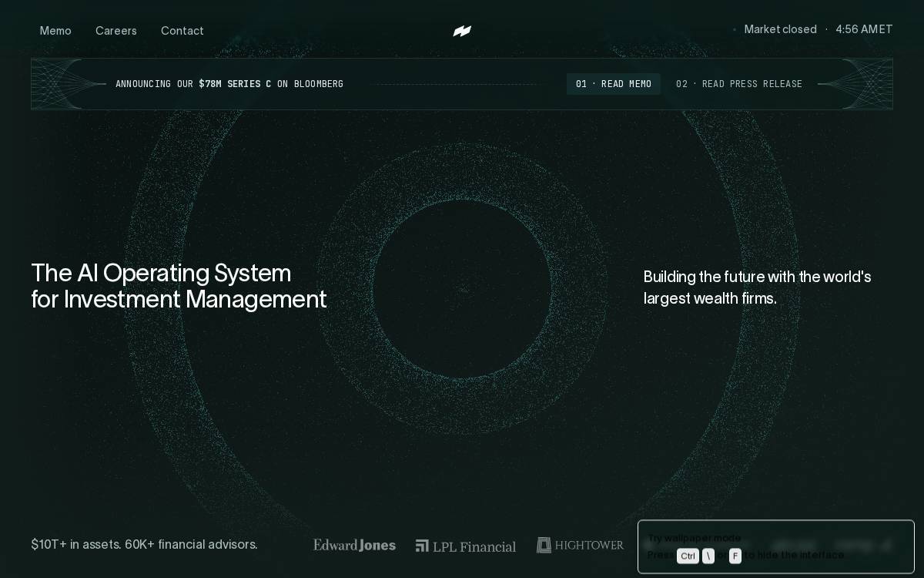
Task: Click "Building the future" tagline text
Action: click(757, 287)
